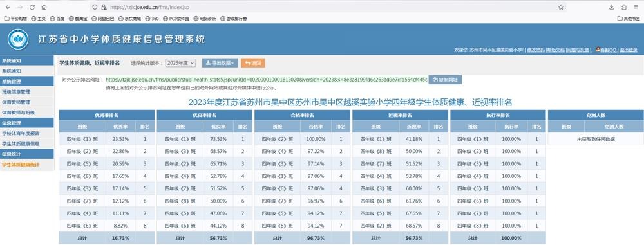
Task: Click the page title 2023年度 ranking heading
Action: (350, 102)
